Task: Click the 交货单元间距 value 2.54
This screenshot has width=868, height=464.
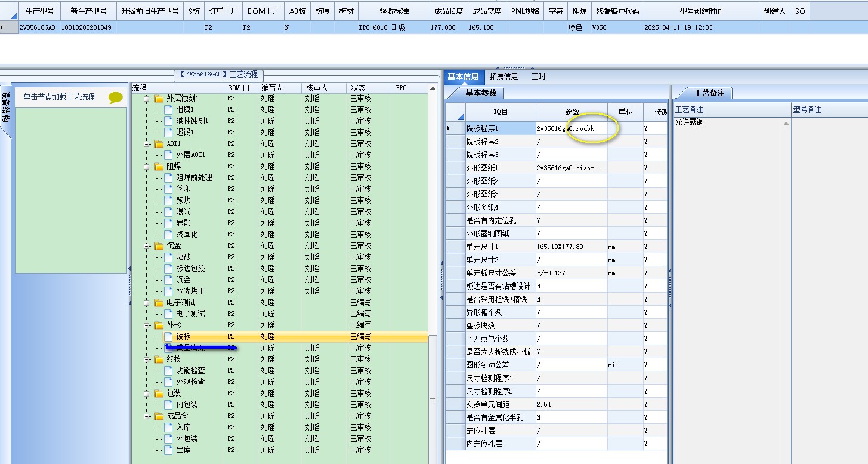Action: point(572,404)
